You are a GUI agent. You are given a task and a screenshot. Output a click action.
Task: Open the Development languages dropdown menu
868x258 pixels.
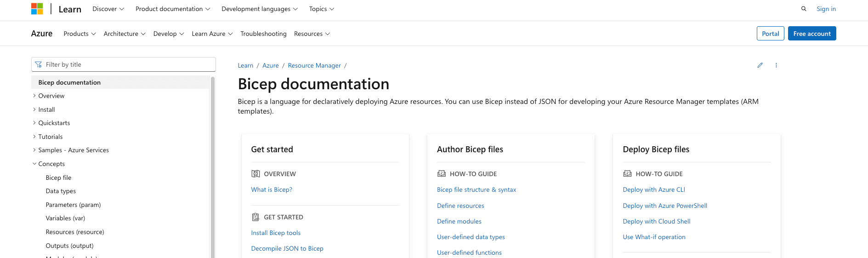(x=260, y=9)
